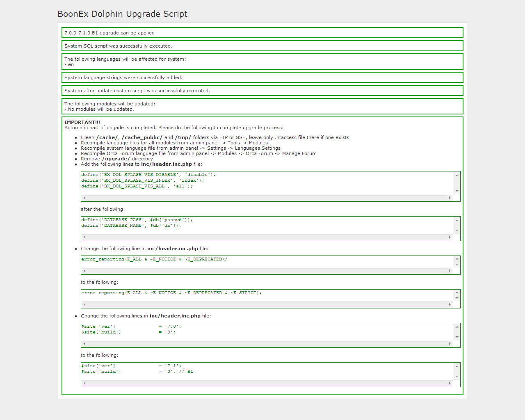This screenshot has width=525, height=420.
Task: Click the 'after the following:' label
Action: point(103,209)
